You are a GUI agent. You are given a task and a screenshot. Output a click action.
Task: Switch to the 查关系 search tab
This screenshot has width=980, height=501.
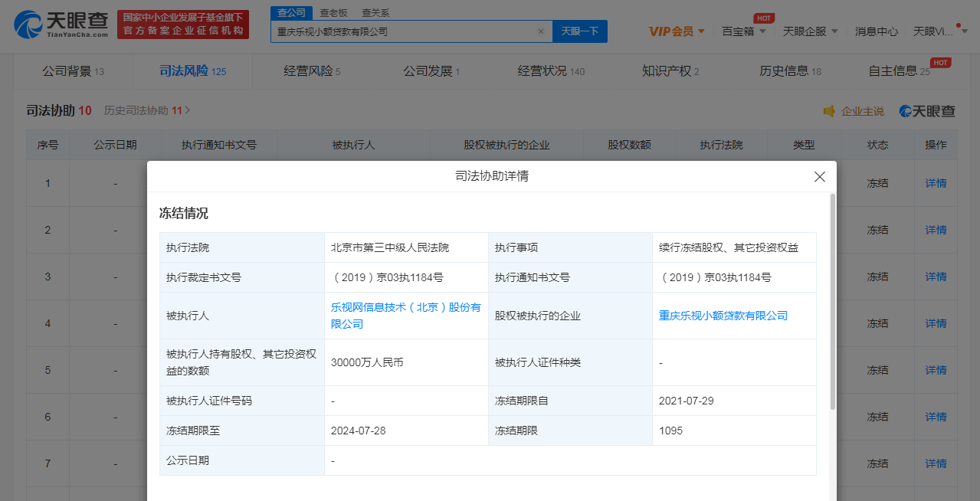375,13
